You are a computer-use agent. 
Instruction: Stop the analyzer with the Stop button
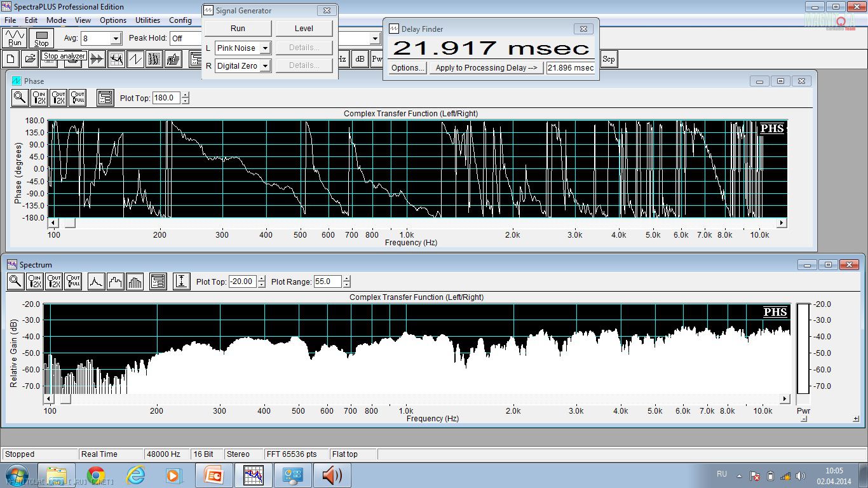[x=41, y=38]
